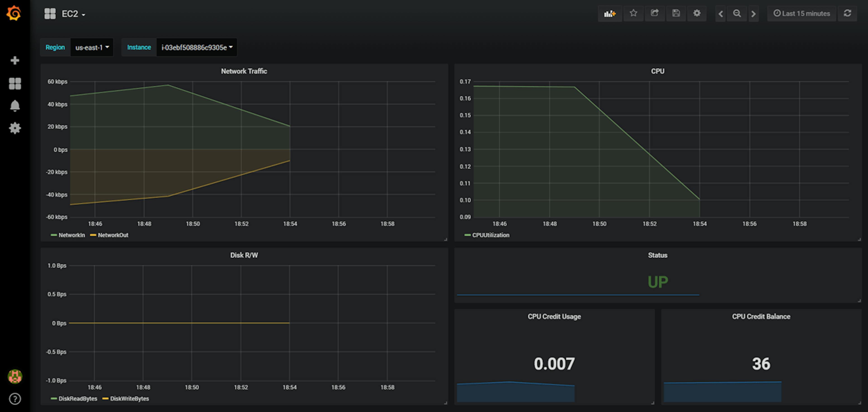Toggle the DiskWriteBytes legend series

coord(129,398)
